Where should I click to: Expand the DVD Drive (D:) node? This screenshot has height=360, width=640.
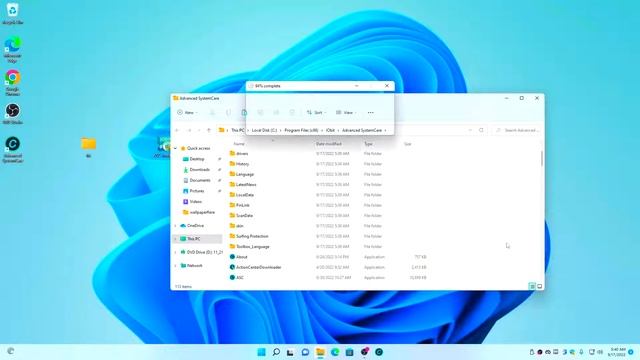[176, 252]
